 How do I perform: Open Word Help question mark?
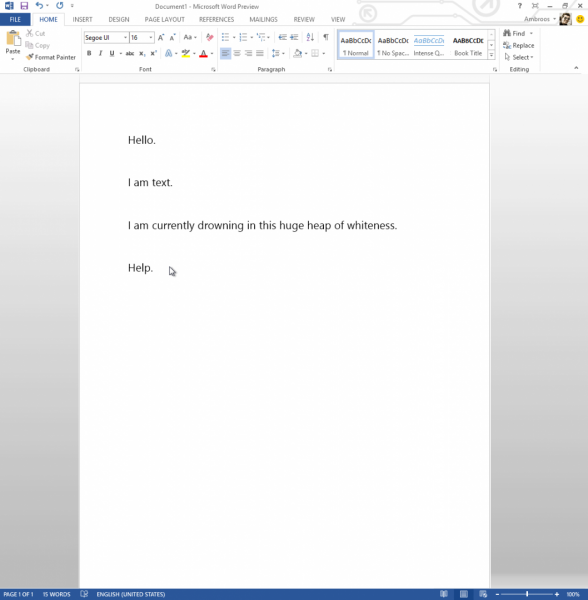pos(520,6)
